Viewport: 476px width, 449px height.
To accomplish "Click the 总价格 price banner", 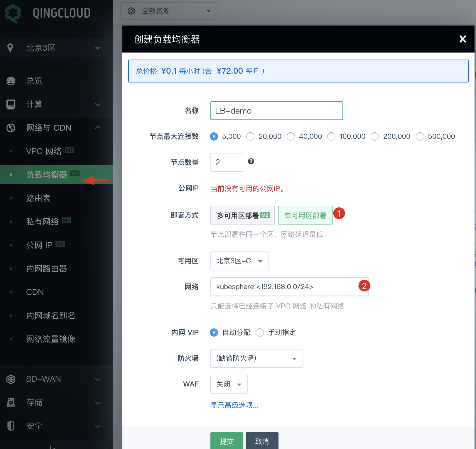I will [x=298, y=71].
